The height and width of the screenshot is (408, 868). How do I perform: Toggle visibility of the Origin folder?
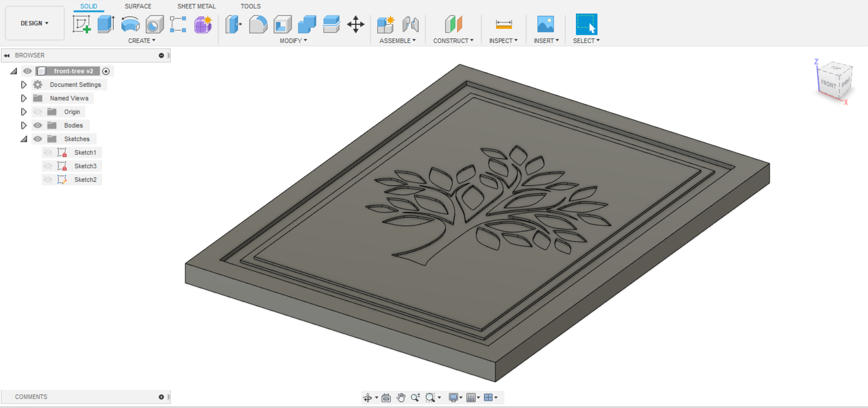[x=38, y=112]
